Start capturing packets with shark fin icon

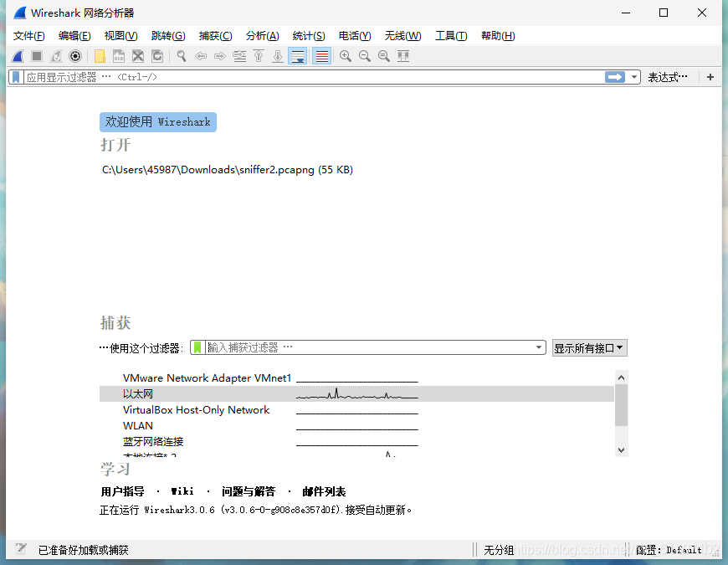18,57
